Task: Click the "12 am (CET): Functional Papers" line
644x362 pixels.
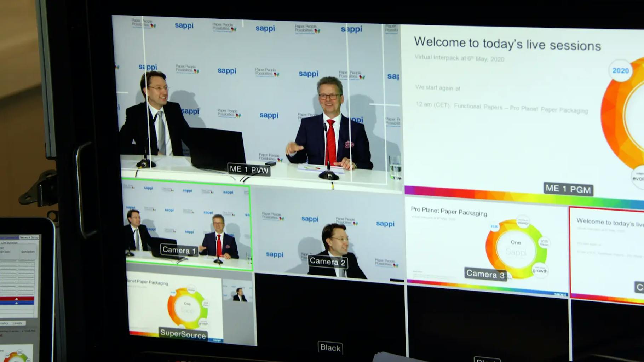Action: (x=501, y=108)
